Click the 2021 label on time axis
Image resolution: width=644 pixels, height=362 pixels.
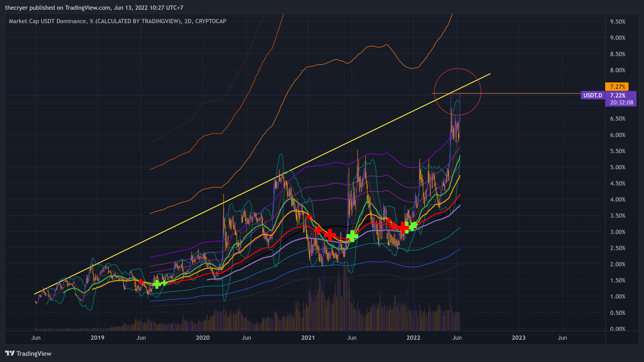[x=308, y=337]
